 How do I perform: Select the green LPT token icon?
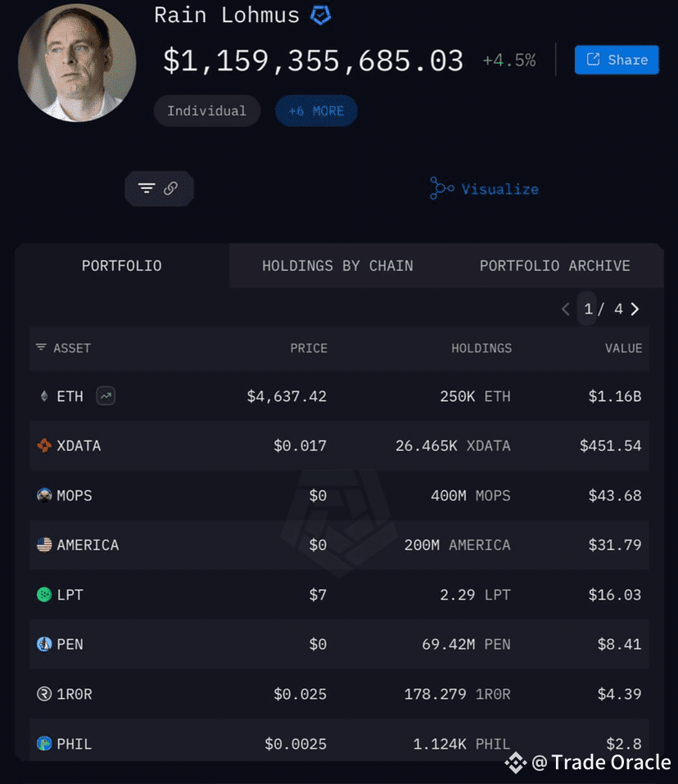[x=44, y=594]
